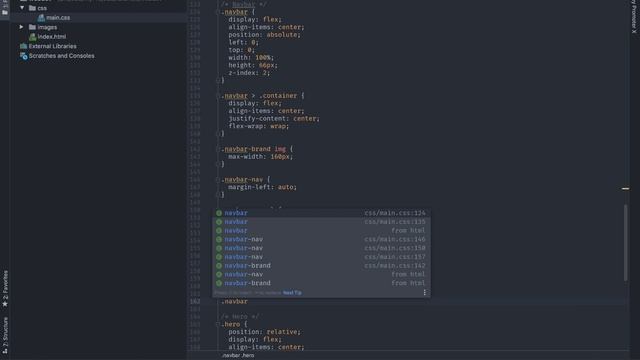Click the main.css file icon
Screen dimensions: 640x360
pos(41,18)
